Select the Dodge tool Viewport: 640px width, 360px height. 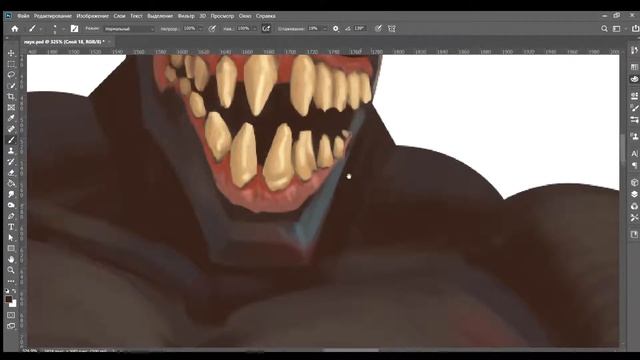(11, 205)
